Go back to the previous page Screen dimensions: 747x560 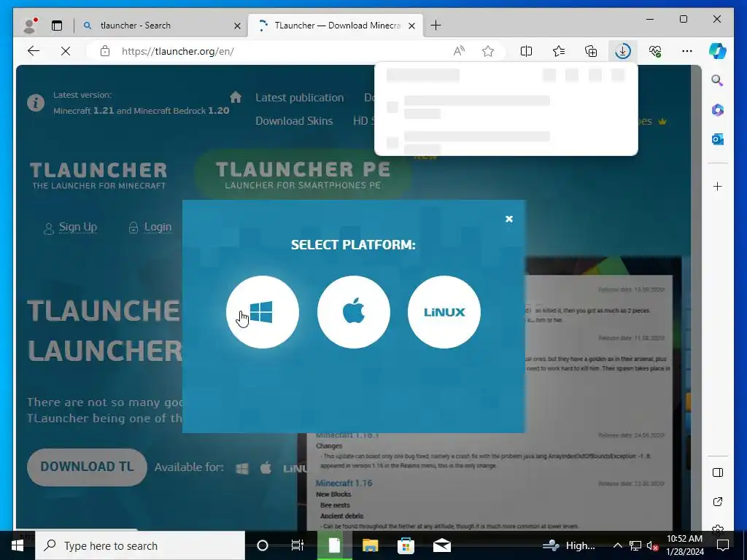point(34,51)
